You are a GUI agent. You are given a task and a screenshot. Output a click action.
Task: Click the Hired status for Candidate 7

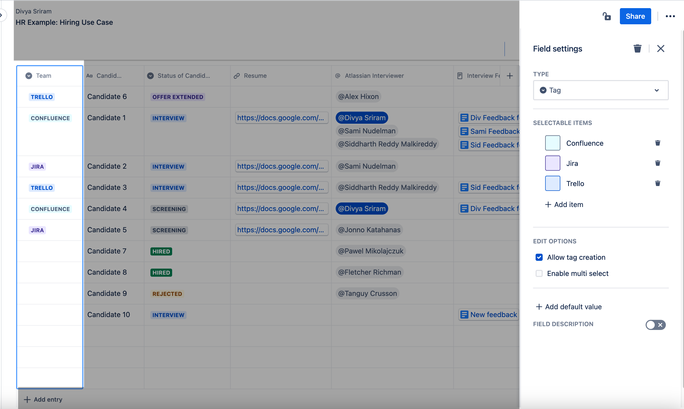[x=161, y=252]
